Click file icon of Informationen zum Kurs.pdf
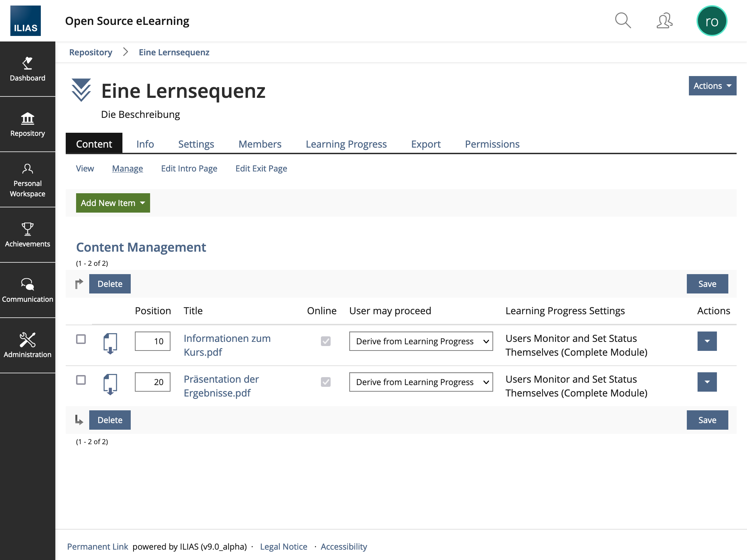Image resolution: width=747 pixels, height=560 pixels. [x=110, y=343]
